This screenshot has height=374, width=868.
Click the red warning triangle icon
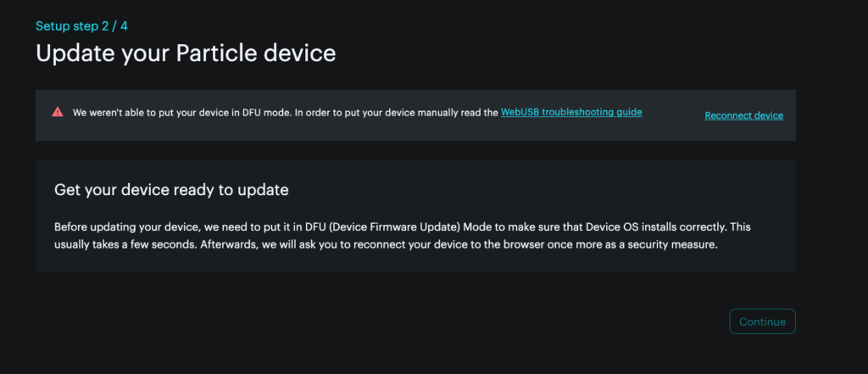click(x=58, y=112)
